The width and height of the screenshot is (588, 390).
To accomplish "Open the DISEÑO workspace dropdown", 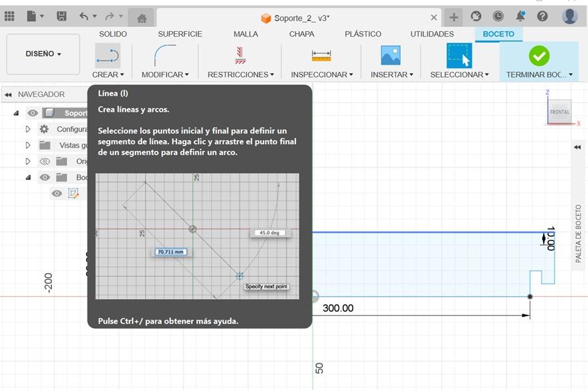I will pyautogui.click(x=43, y=54).
